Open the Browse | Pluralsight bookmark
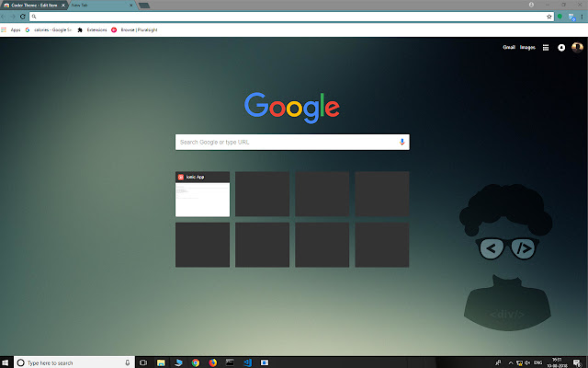This screenshot has width=588, height=368. (134, 29)
